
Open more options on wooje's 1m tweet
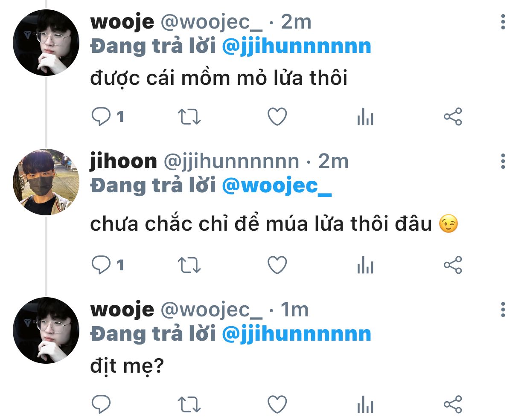coord(503,310)
